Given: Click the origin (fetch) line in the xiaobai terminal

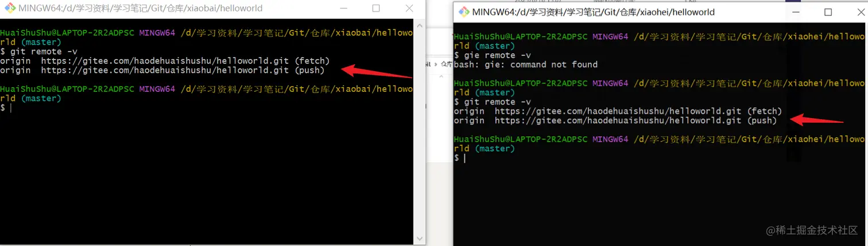Looking at the screenshot, I should pyautogui.click(x=165, y=61).
